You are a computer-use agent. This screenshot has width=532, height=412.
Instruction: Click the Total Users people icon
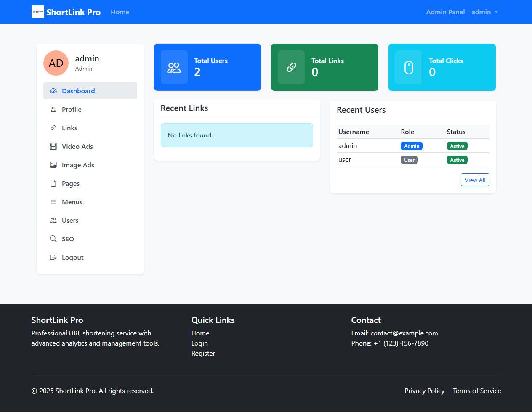click(174, 67)
